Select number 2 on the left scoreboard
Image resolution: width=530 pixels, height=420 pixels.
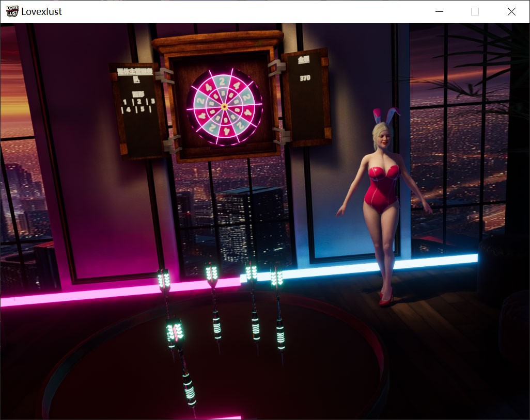pos(138,102)
